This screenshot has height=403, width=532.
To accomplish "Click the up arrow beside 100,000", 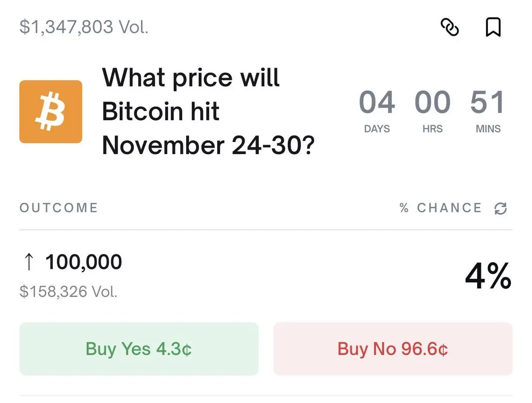I will click(x=28, y=262).
